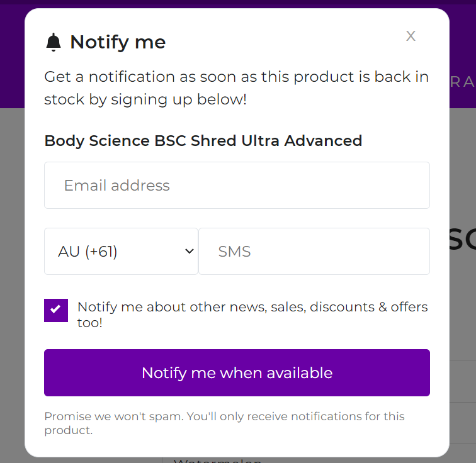Select the Body Science BSC Shred Ultra Advanced title
The height and width of the screenshot is (463, 476).
pyautogui.click(x=203, y=141)
